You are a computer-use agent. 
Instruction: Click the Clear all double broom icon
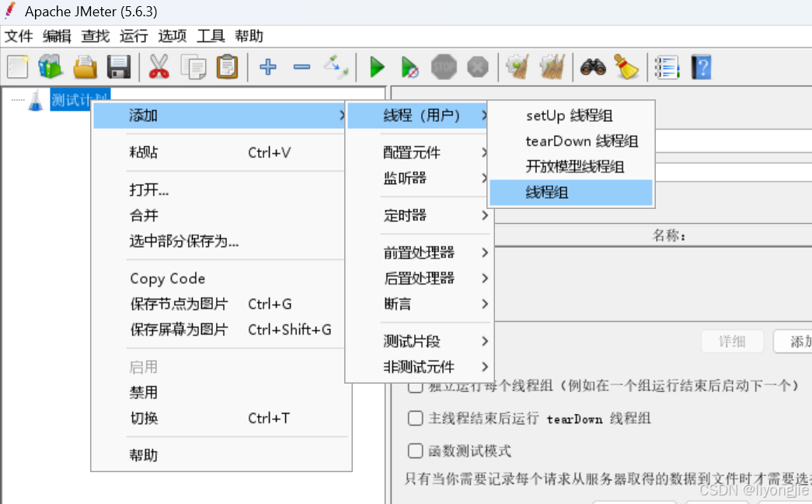[x=552, y=67]
